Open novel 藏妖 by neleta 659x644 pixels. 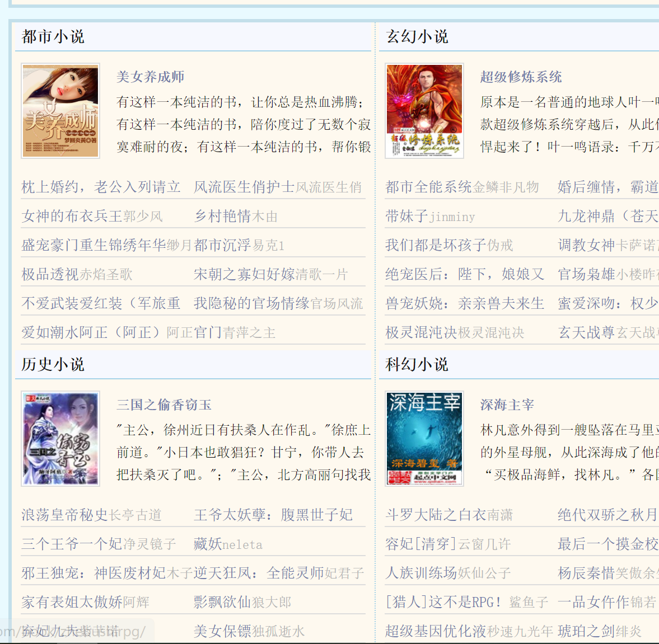208,544
